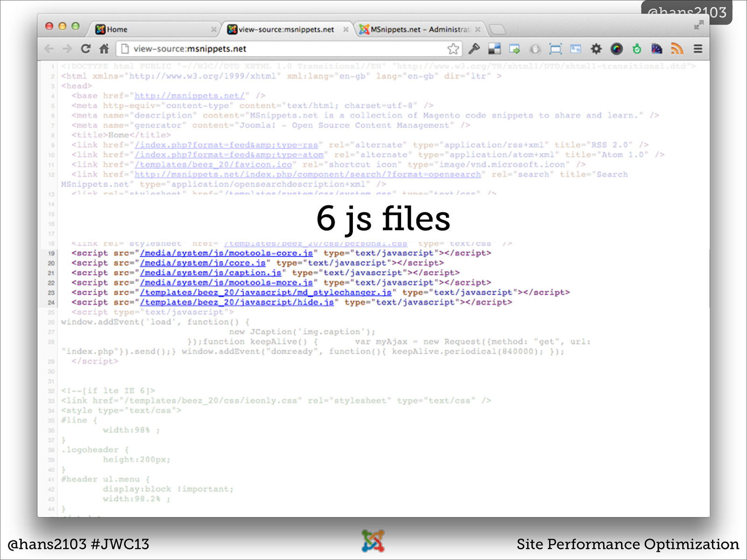Screen dimensions: 747x560
Task: Click the green zoom window button
Action: [x=76, y=26]
